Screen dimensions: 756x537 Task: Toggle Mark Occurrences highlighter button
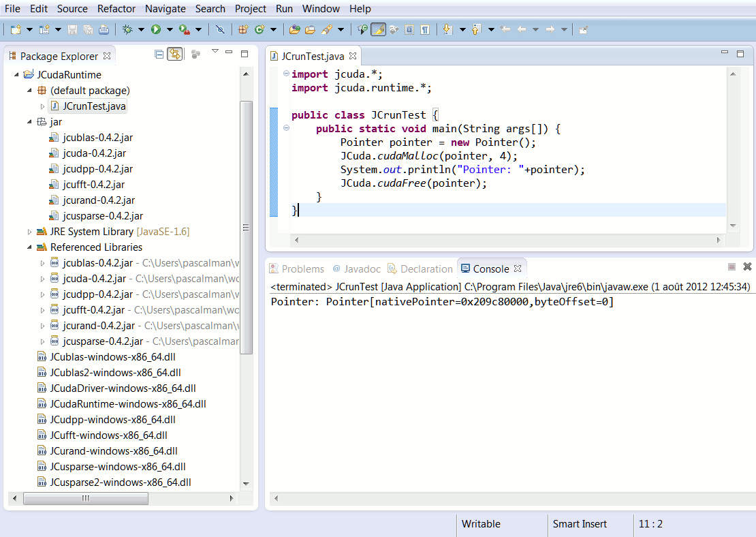[378, 29]
